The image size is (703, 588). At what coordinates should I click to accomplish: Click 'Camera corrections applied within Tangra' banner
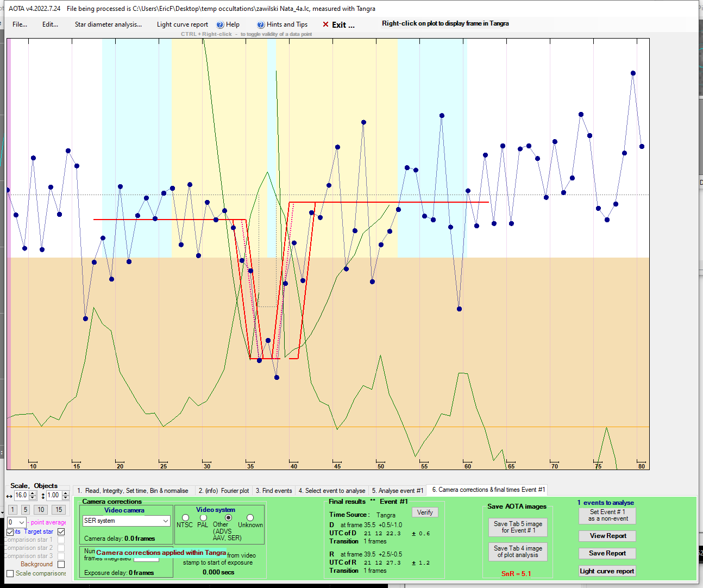(x=161, y=553)
